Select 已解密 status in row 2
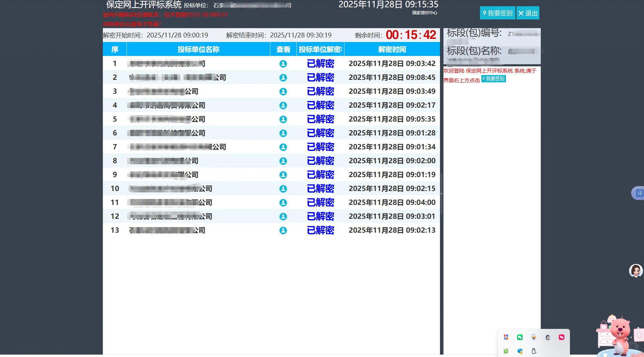Image resolution: width=644 pixels, height=357 pixels. 320,77
